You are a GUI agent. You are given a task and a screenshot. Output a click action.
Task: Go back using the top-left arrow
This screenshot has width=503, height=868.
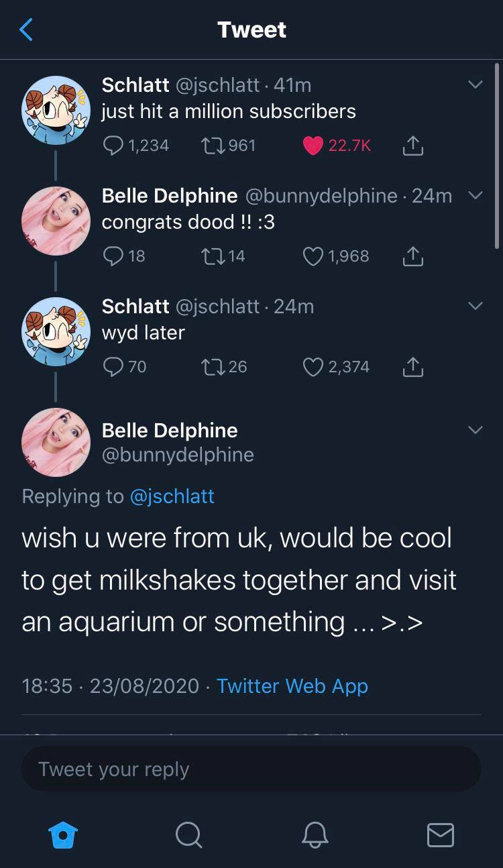point(26,30)
